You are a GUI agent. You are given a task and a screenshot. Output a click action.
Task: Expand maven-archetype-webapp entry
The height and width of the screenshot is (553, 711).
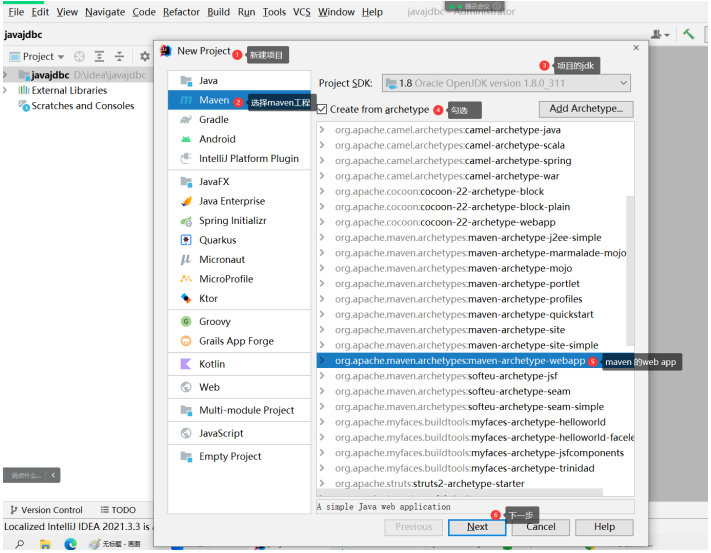pos(322,361)
